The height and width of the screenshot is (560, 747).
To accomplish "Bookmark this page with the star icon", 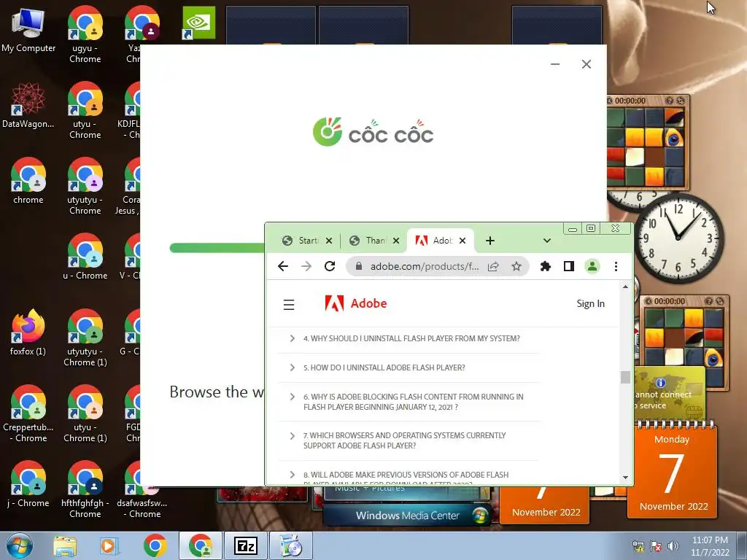I will coord(516,266).
